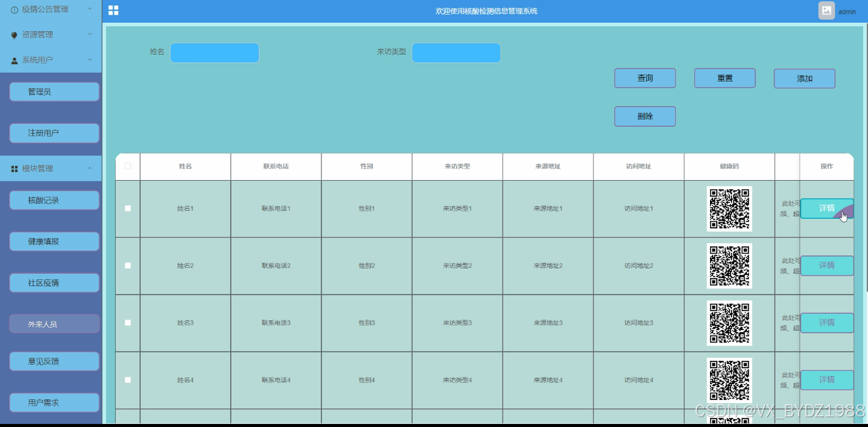Viewport: 868px width, 427px height.
Task: Click the health QR code of 姓名1
Action: pyautogui.click(x=729, y=209)
